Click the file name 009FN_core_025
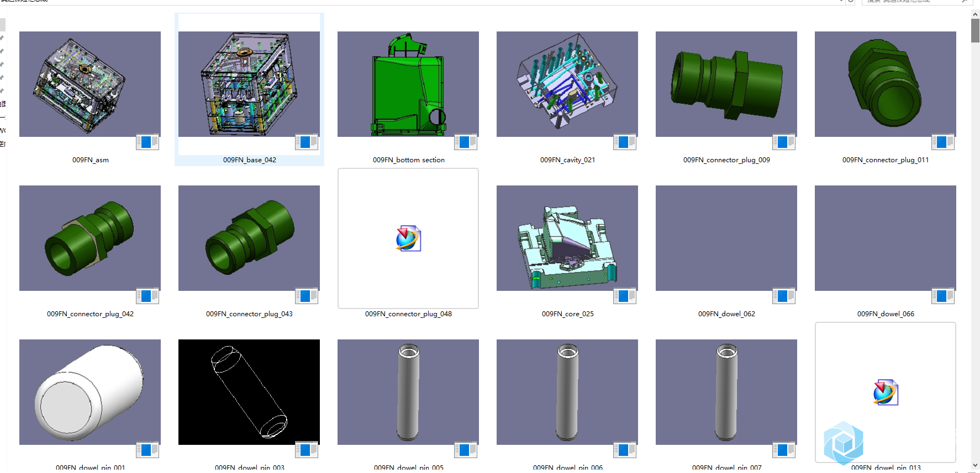980x473 pixels. (x=568, y=314)
